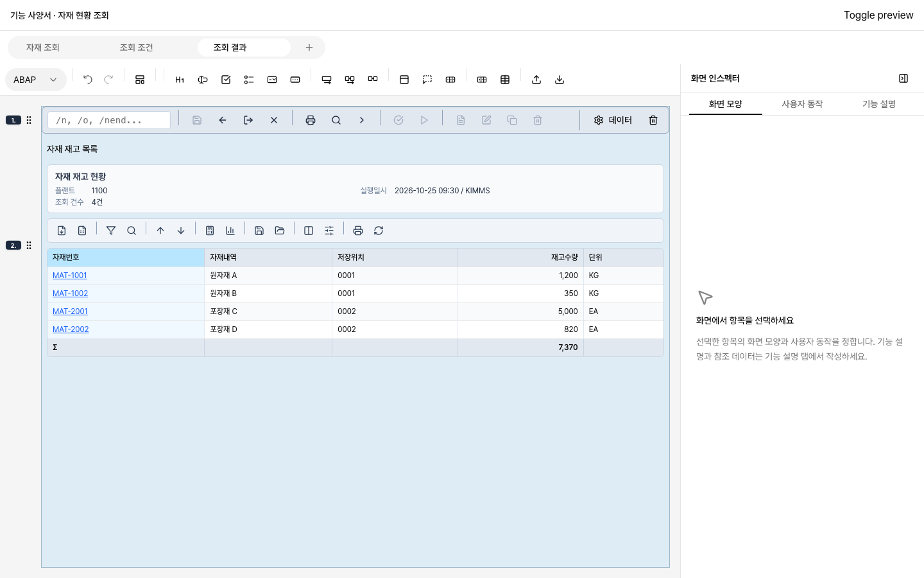Click the back arrow in the SAP toolbar
Image resolution: width=924 pixels, height=578 pixels.
click(223, 120)
